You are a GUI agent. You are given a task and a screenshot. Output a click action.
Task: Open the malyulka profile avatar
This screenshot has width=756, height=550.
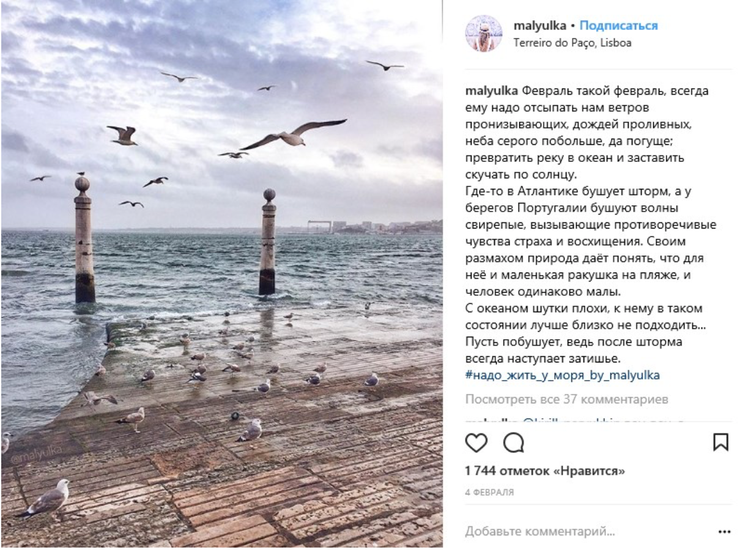coord(483,34)
